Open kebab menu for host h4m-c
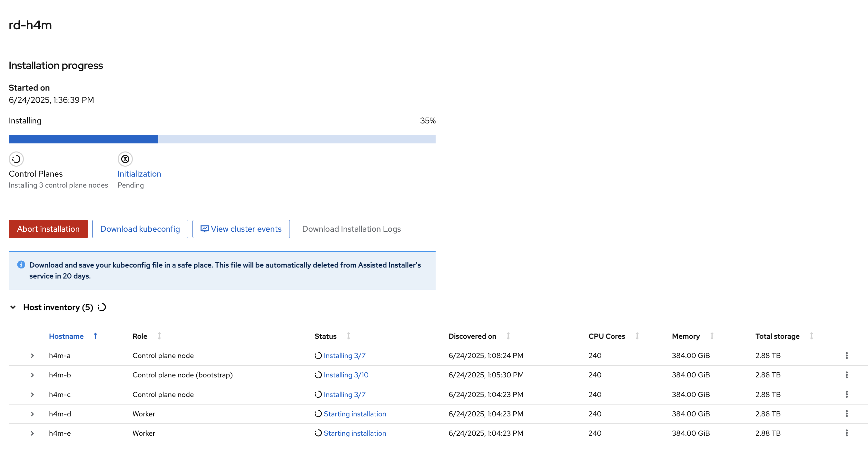The height and width of the screenshot is (457, 868). (846, 394)
